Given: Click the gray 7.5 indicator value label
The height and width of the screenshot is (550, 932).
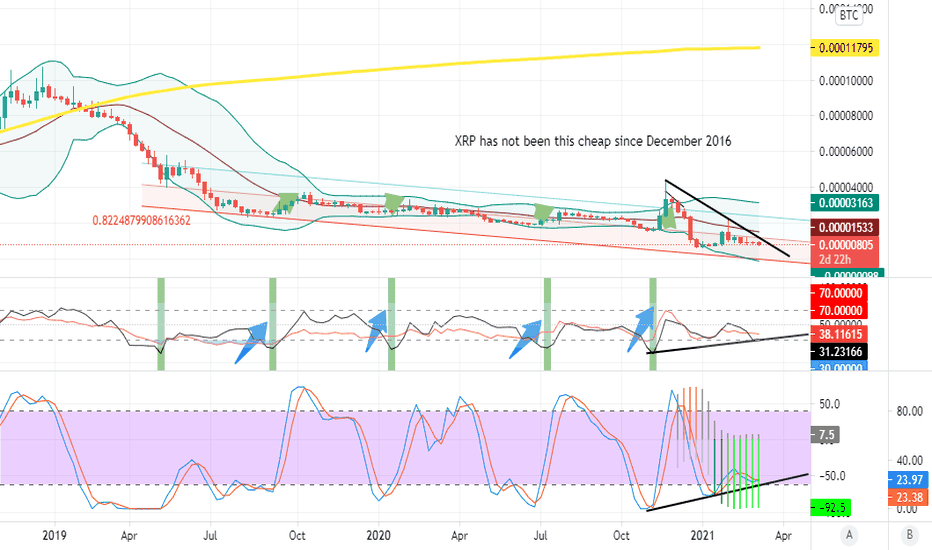Looking at the screenshot, I should pos(826,435).
